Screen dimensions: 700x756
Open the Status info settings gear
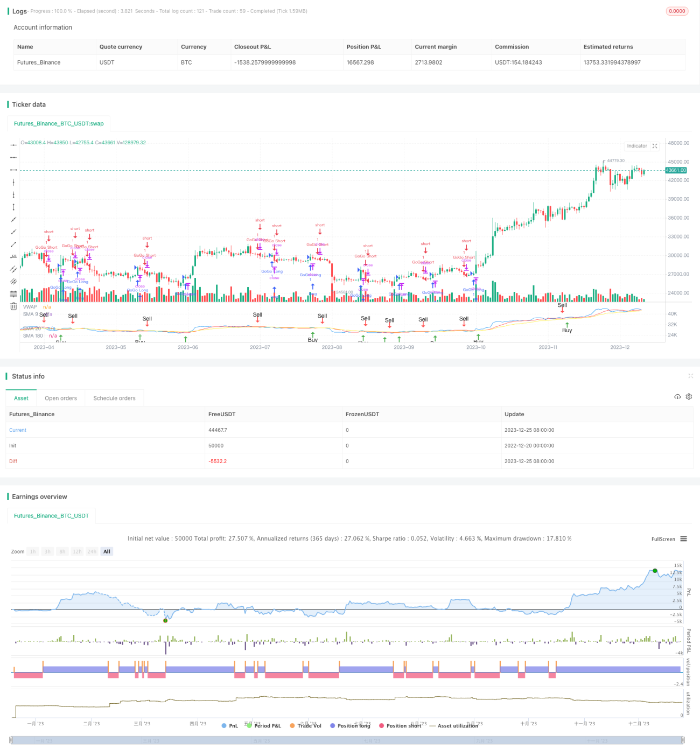(x=689, y=397)
